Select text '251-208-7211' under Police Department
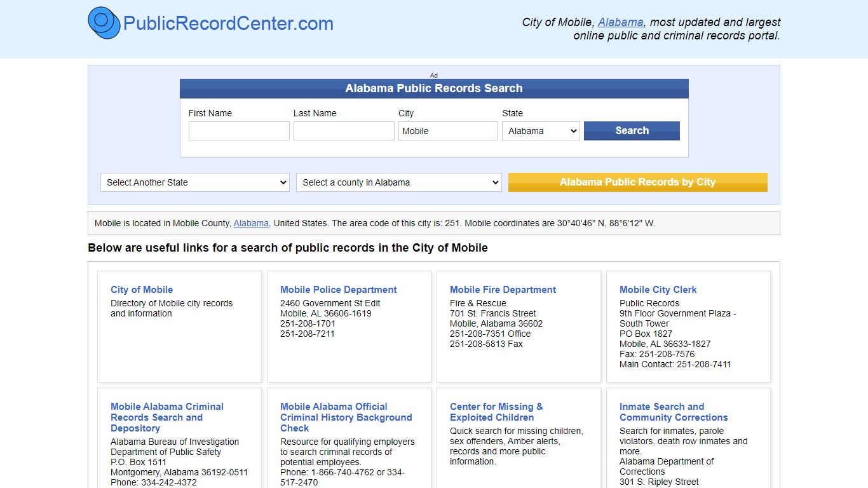This screenshot has height=488, width=868. pos(308,334)
